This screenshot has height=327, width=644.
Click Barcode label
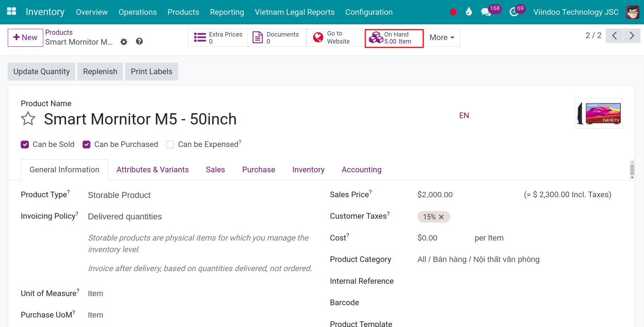click(344, 303)
